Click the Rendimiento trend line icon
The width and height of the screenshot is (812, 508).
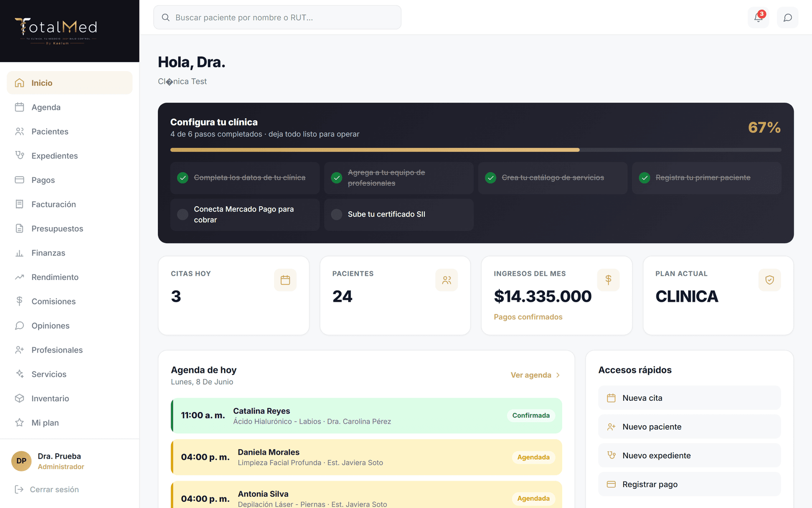click(20, 277)
